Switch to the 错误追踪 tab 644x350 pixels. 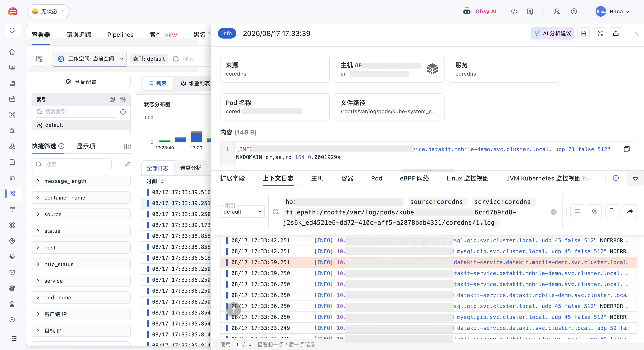coord(79,35)
